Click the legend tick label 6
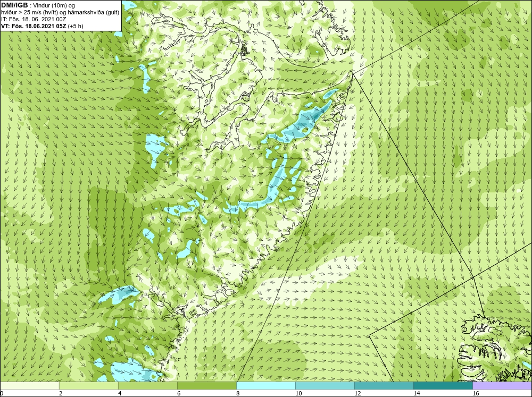Screen dimensions: 532x397 178,393
